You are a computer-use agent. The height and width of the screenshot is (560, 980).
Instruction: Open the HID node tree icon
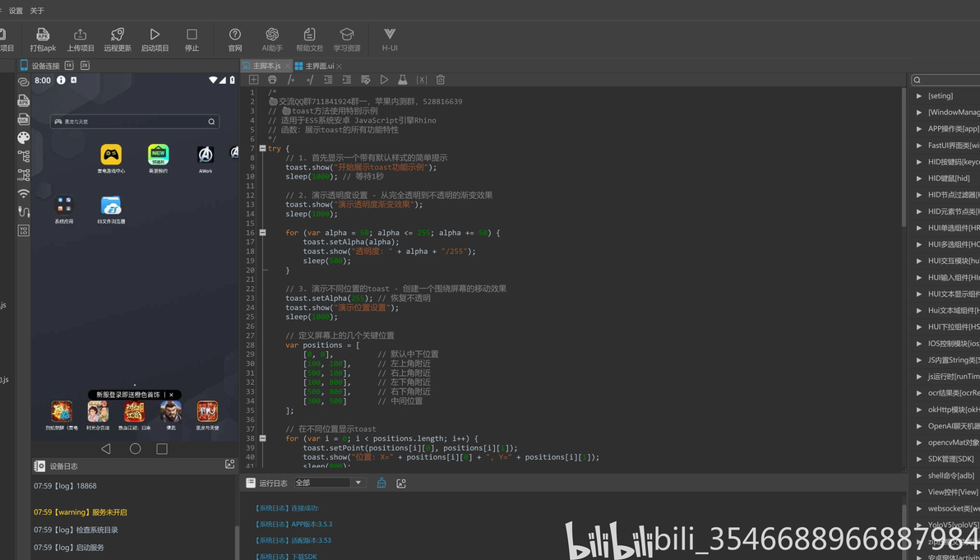point(24,175)
